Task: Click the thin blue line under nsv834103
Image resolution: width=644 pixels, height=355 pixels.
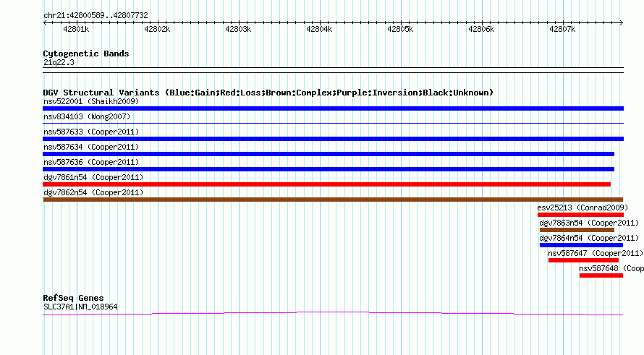Action: (x=333, y=123)
